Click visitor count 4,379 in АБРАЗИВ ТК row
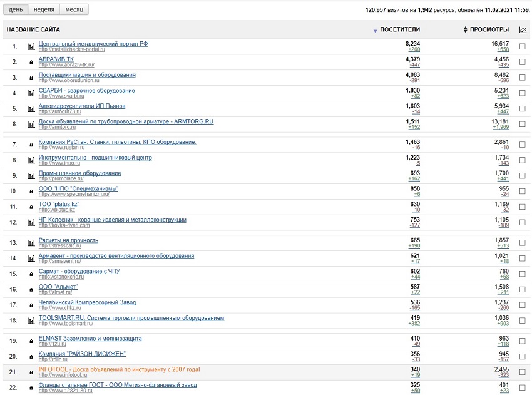 tap(412, 59)
